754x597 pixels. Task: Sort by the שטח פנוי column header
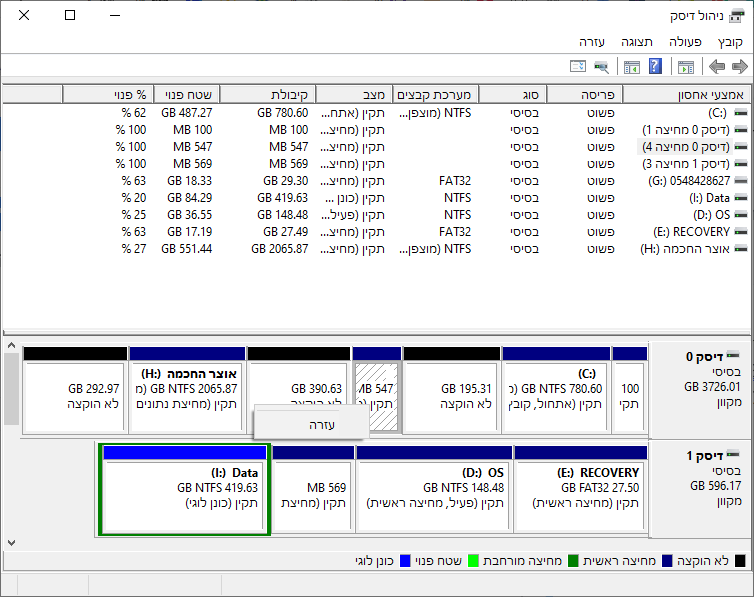pos(186,95)
